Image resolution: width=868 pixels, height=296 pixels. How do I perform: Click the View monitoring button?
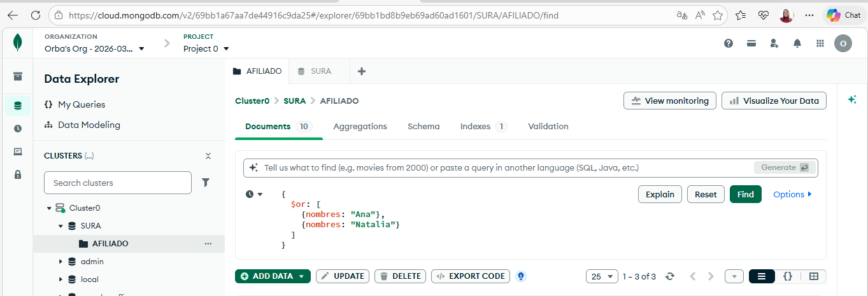tap(670, 101)
